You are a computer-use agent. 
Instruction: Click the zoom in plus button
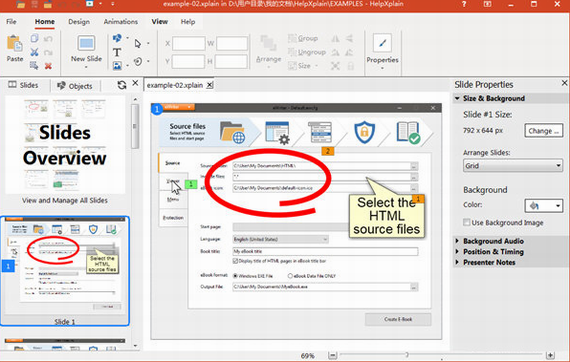pos(550,355)
